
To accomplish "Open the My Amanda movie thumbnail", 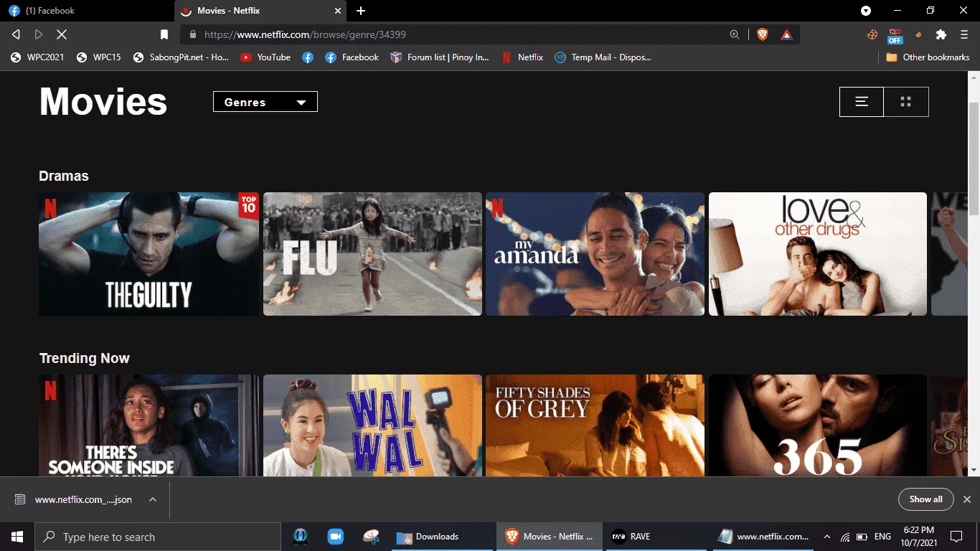I will pos(595,254).
